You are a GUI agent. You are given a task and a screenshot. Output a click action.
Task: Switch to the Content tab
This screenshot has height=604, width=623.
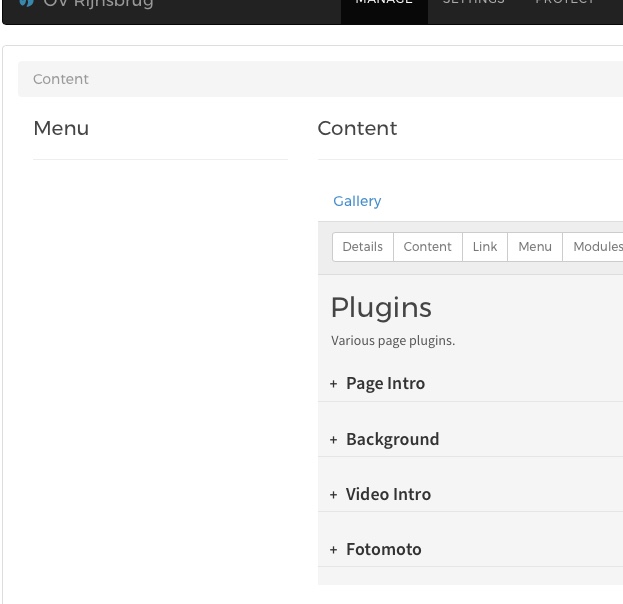click(x=428, y=247)
